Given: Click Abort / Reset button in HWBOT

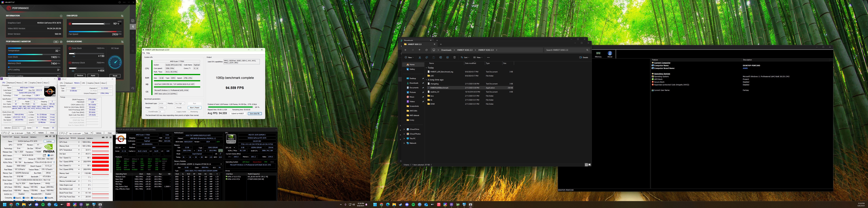Looking at the screenshot, I should (194, 108).
